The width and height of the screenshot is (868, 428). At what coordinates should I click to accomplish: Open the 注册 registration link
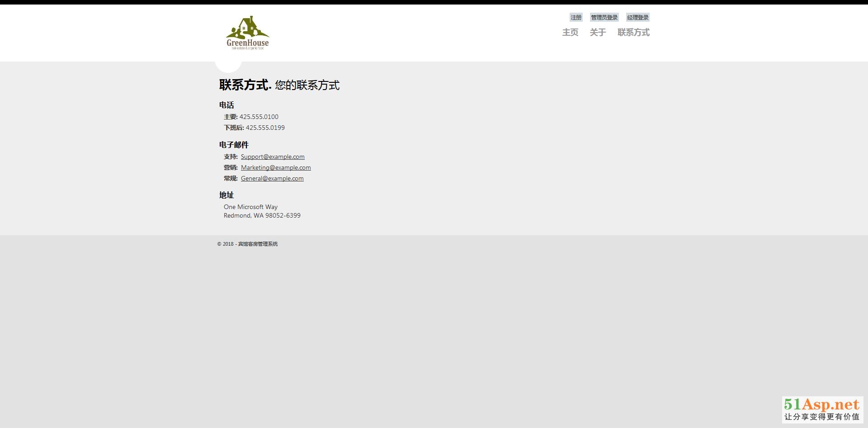coord(576,18)
